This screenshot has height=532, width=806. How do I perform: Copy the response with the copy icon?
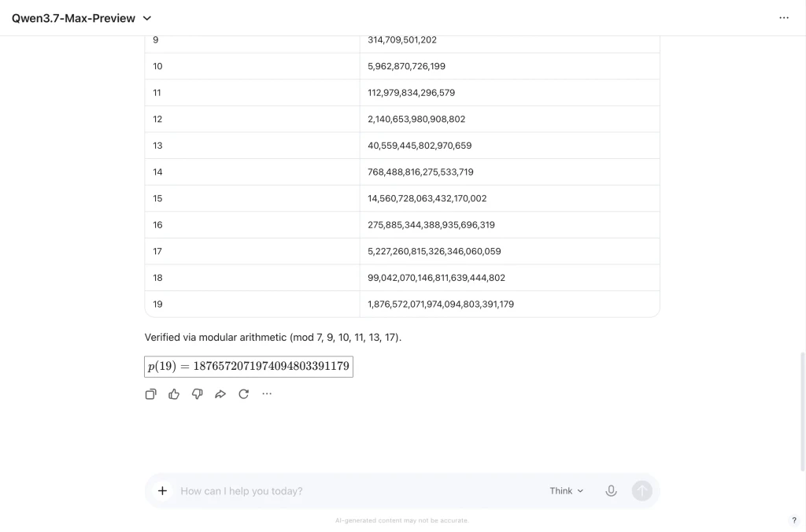pos(150,394)
